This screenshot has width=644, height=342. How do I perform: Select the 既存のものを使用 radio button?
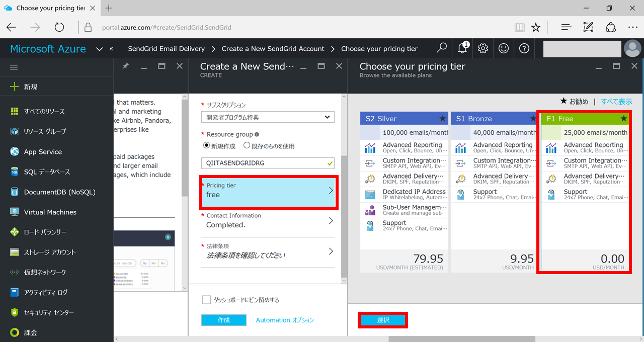click(x=247, y=146)
